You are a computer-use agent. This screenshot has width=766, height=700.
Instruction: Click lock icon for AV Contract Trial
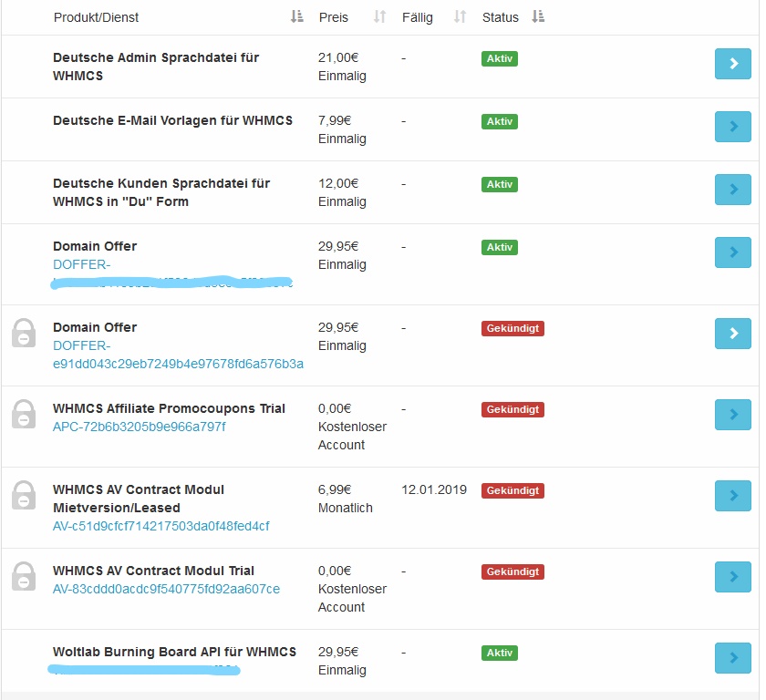pos(24,576)
